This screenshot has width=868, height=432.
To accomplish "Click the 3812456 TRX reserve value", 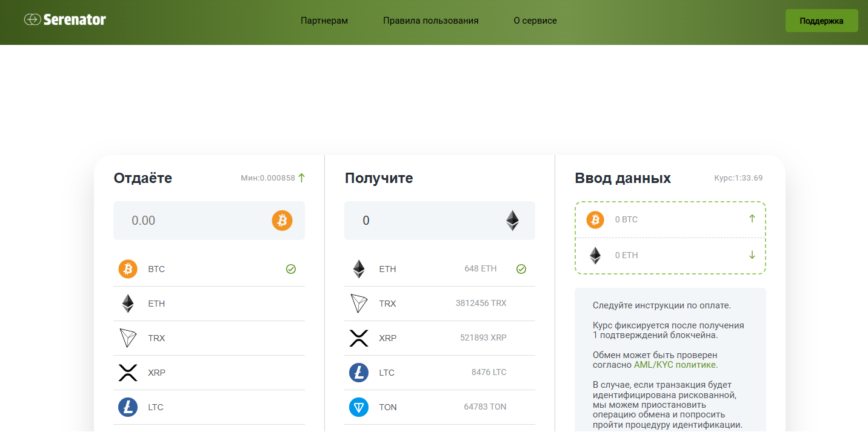I will 481,304.
